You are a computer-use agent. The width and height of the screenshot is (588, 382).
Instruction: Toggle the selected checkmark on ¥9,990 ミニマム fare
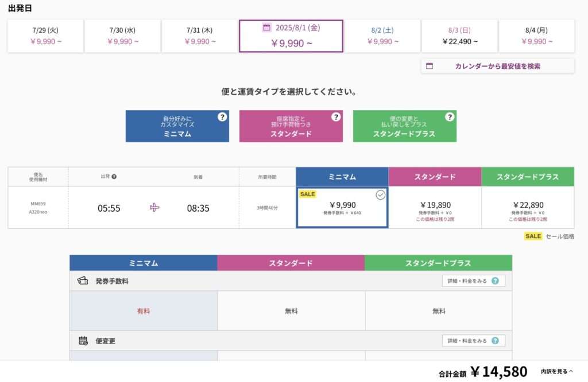pos(380,195)
